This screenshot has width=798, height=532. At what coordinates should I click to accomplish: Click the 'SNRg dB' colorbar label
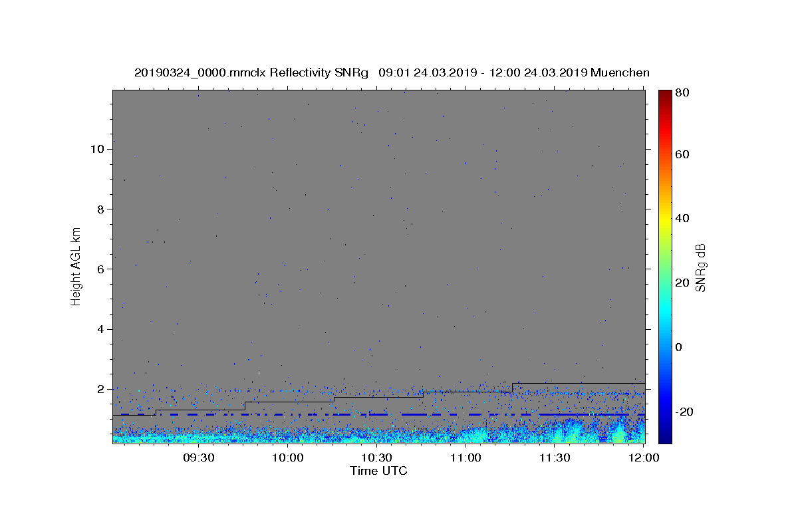(700, 267)
